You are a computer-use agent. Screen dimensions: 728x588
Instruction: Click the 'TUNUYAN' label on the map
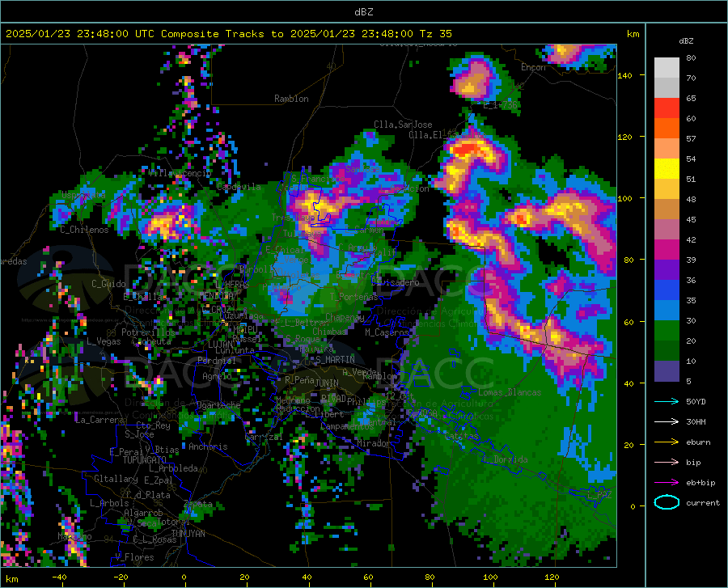coord(188,534)
